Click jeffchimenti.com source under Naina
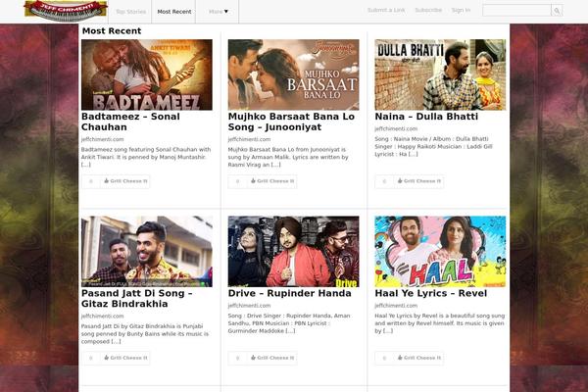 [396, 128]
